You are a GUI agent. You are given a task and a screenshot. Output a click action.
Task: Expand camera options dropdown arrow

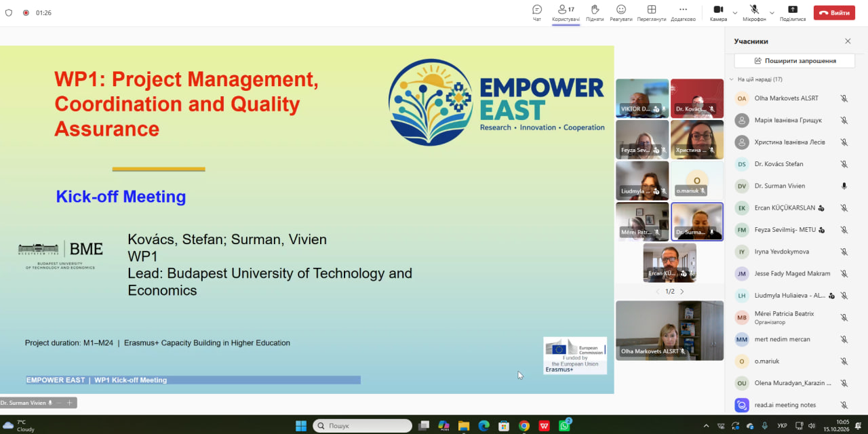click(x=734, y=12)
